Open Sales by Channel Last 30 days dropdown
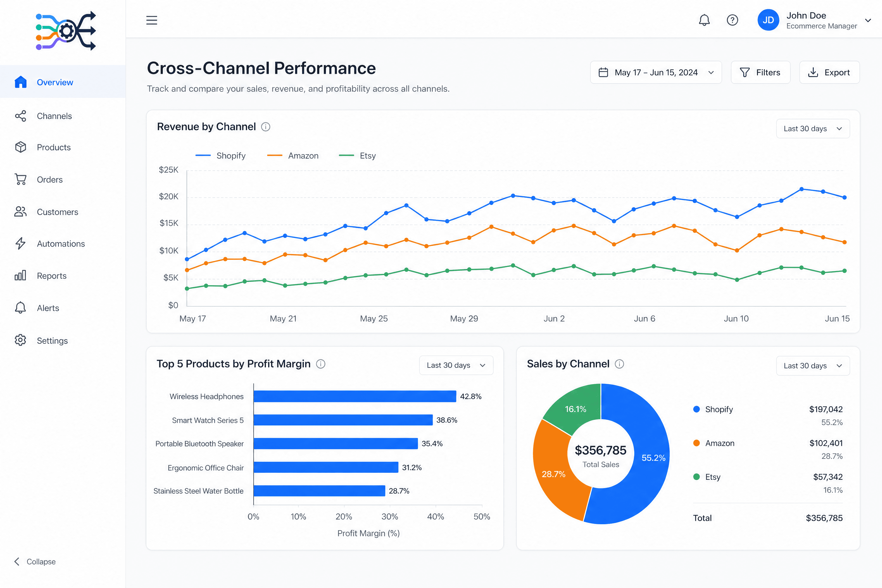882x588 pixels. (x=813, y=365)
